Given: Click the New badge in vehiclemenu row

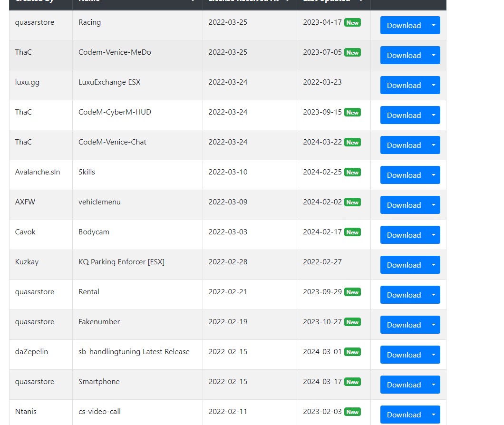Looking at the screenshot, I should 352,202.
